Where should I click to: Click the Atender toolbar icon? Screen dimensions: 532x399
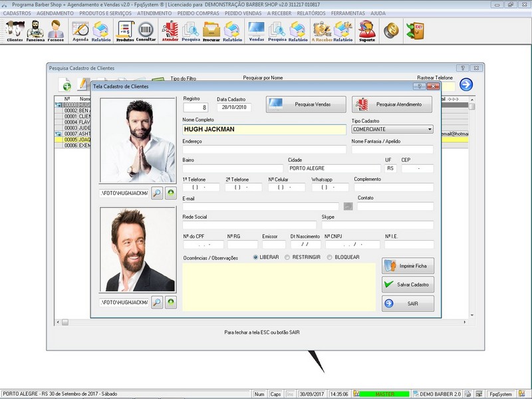(x=170, y=31)
